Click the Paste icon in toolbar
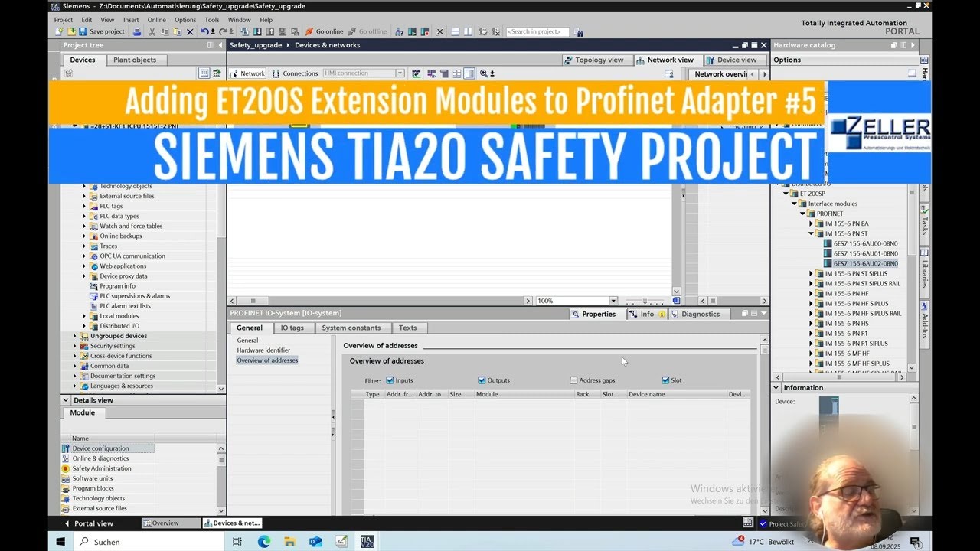 (x=178, y=31)
